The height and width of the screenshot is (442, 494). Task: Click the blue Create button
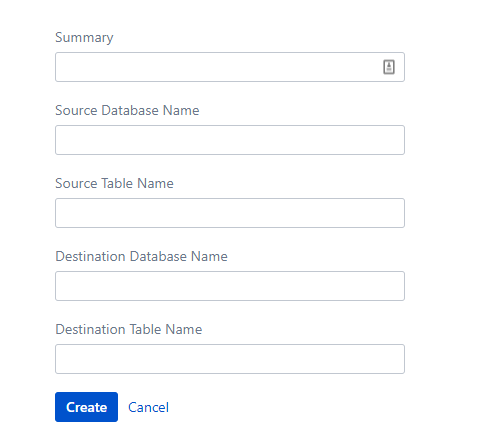click(86, 407)
